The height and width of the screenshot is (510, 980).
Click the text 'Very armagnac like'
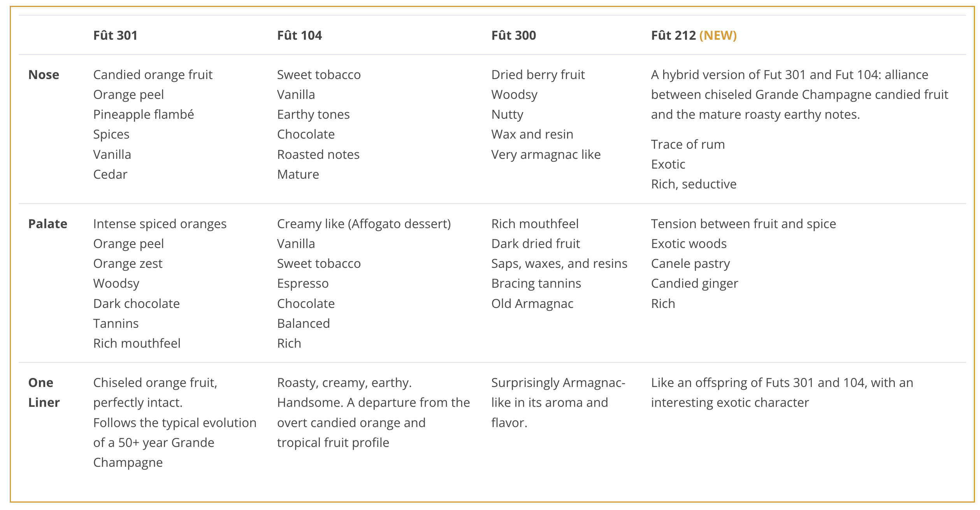pyautogui.click(x=546, y=155)
